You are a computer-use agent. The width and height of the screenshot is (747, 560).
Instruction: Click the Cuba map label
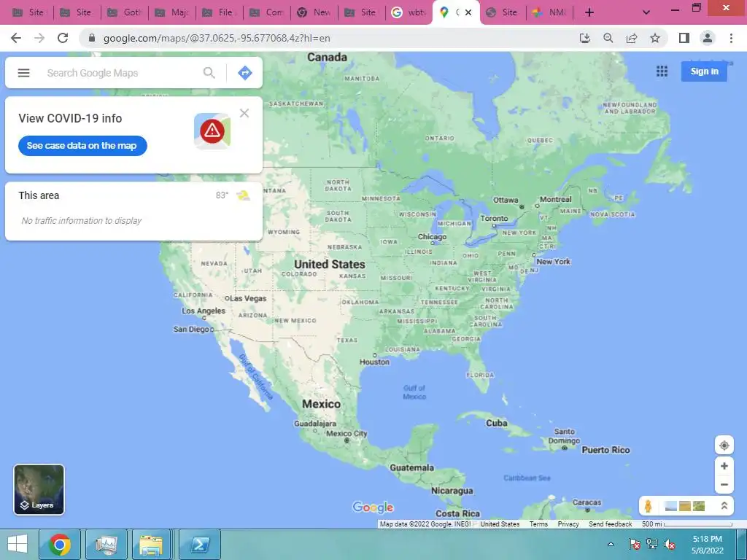[x=496, y=423]
